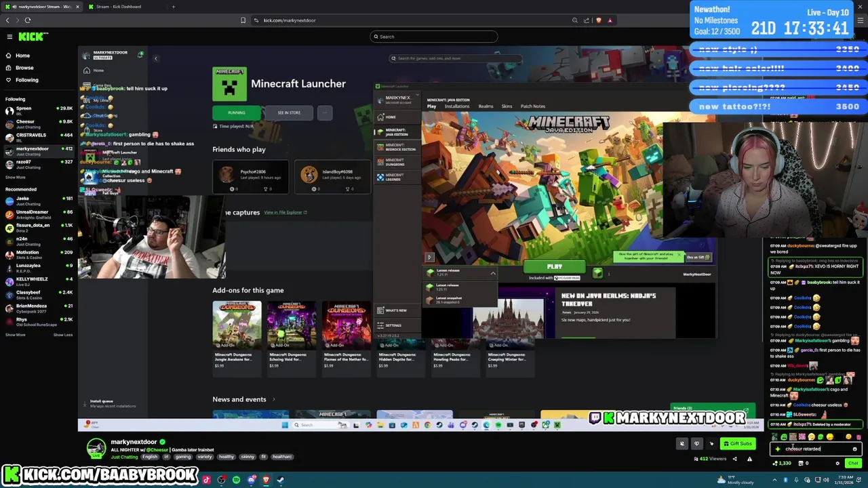Show hidden tray icons chevron
This screenshot has width=868, height=488.
pyautogui.click(x=774, y=480)
